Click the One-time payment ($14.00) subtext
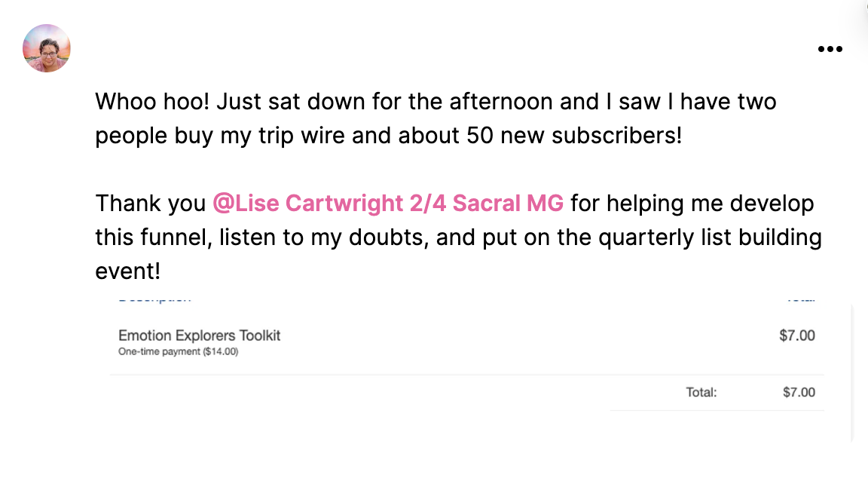 pos(179,352)
